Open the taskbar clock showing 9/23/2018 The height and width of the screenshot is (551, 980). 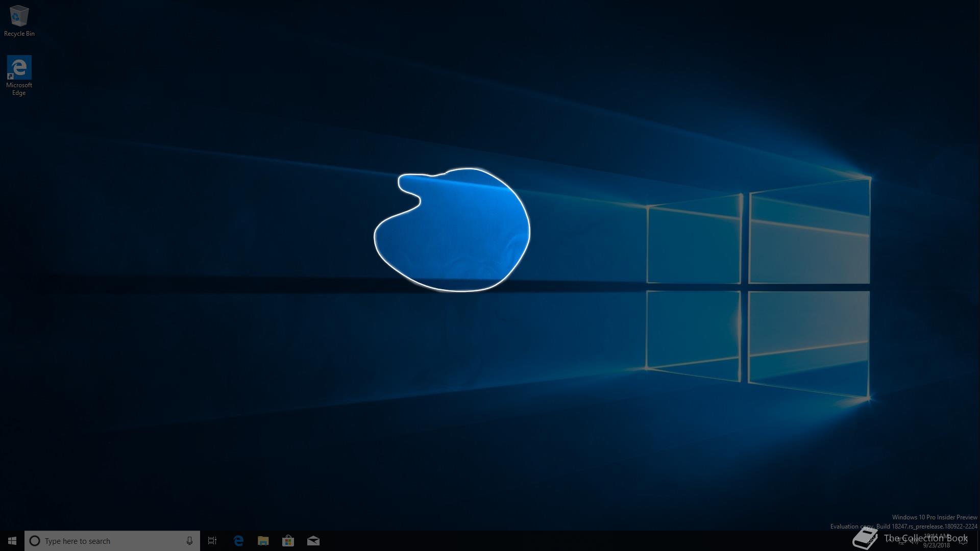tap(937, 541)
